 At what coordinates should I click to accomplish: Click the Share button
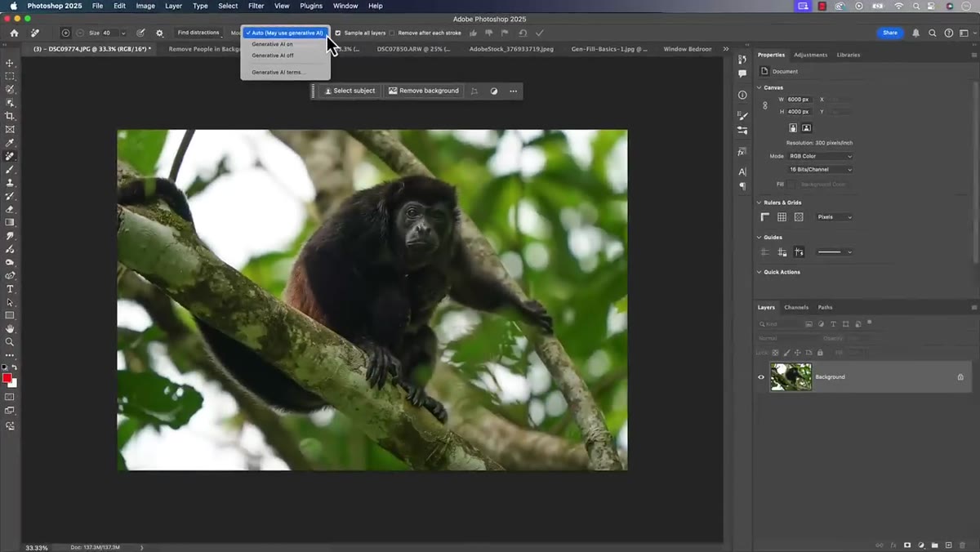point(889,33)
